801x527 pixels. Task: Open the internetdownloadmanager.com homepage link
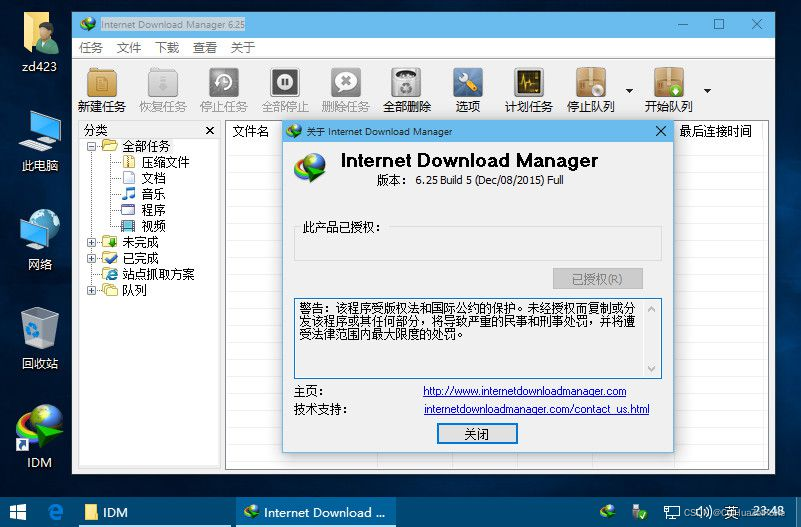coord(525,391)
